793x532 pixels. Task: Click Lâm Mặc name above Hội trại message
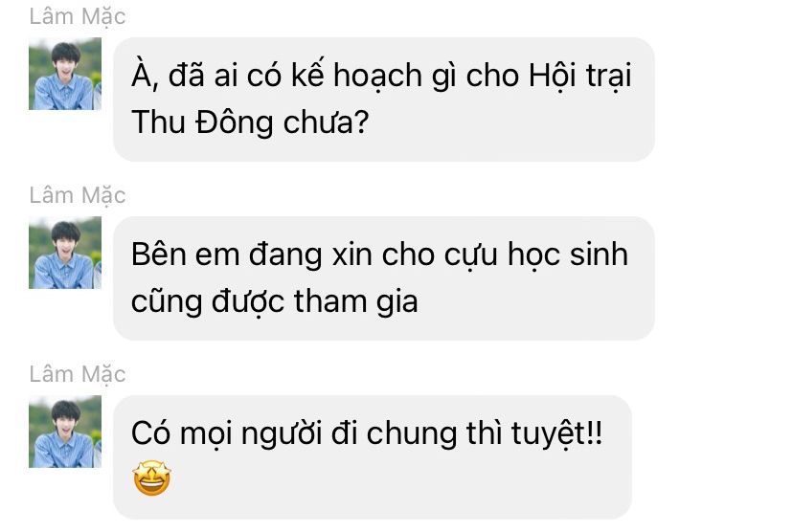point(78,16)
